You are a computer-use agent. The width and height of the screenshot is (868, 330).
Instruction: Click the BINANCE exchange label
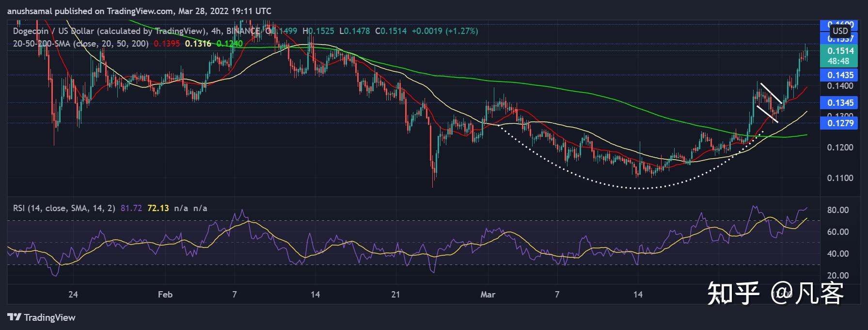tap(243, 31)
